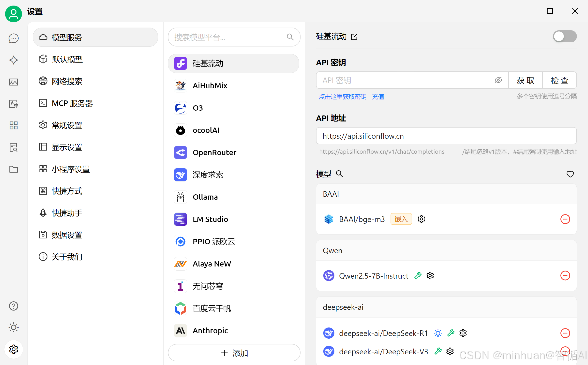This screenshot has height=365, width=588.
Task: Click the heart icon beside 模型
Action: [x=570, y=174]
